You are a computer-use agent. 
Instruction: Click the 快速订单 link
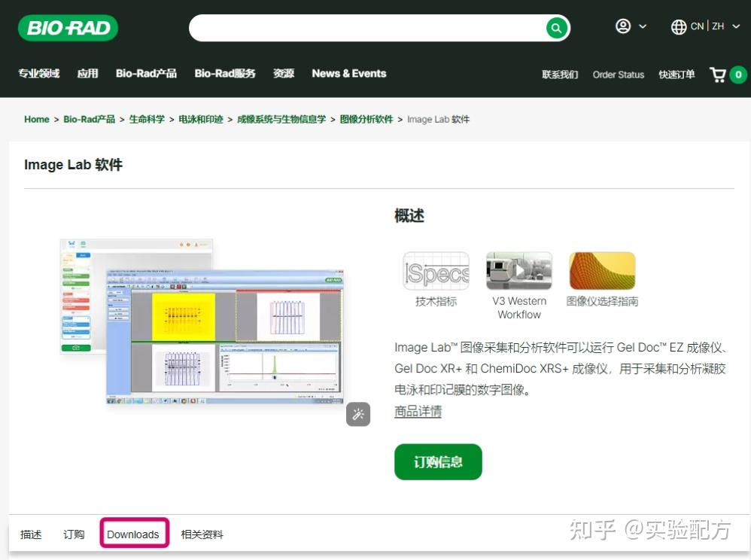677,75
